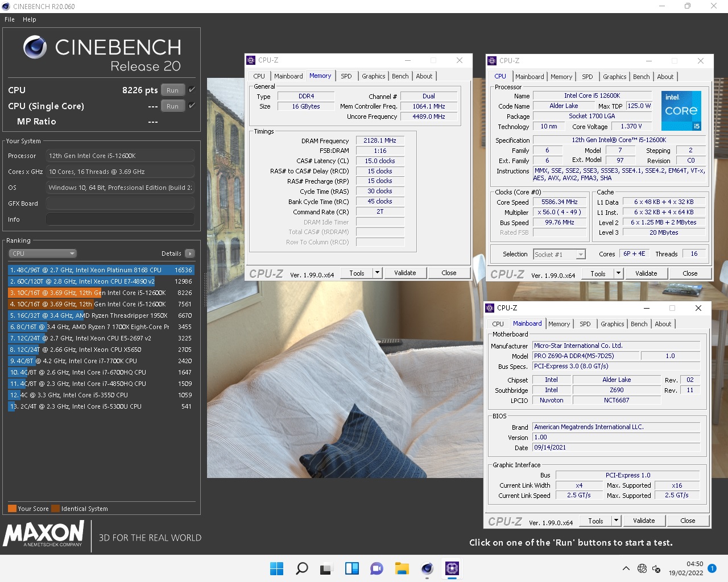Click Validate in CPU window
The width and height of the screenshot is (728, 582).
click(646, 273)
